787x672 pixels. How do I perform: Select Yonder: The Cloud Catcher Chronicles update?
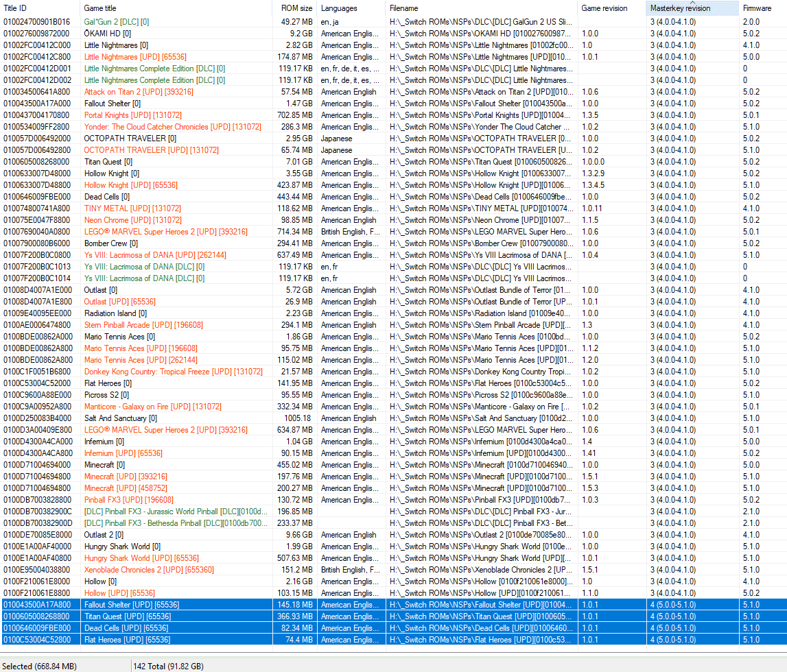(x=173, y=127)
